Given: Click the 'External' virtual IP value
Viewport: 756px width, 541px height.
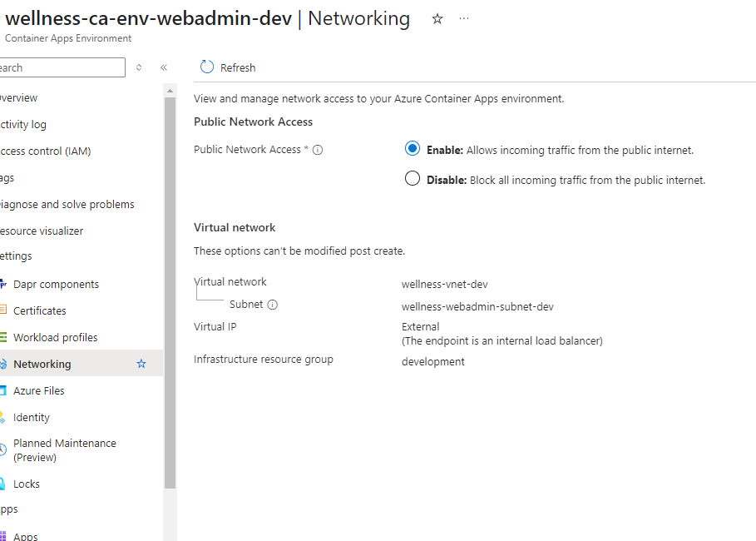Looking at the screenshot, I should [x=421, y=327].
